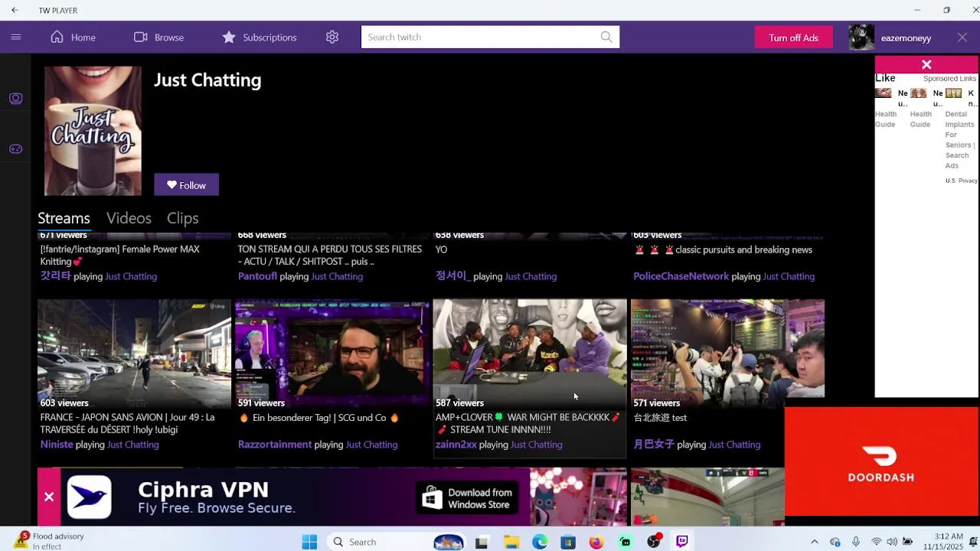Open File Explorer from the taskbar

click(x=511, y=542)
